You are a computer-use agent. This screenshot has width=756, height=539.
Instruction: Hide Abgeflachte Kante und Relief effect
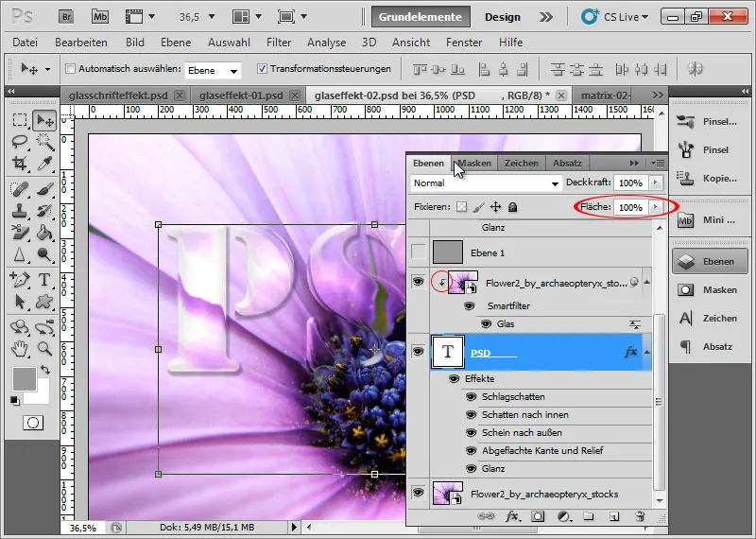click(x=471, y=451)
